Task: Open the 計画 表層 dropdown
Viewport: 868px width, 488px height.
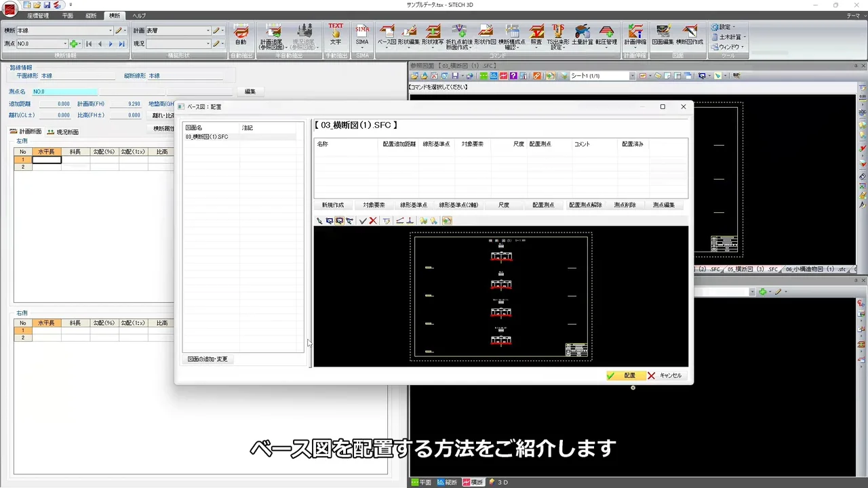Action: (x=208, y=30)
